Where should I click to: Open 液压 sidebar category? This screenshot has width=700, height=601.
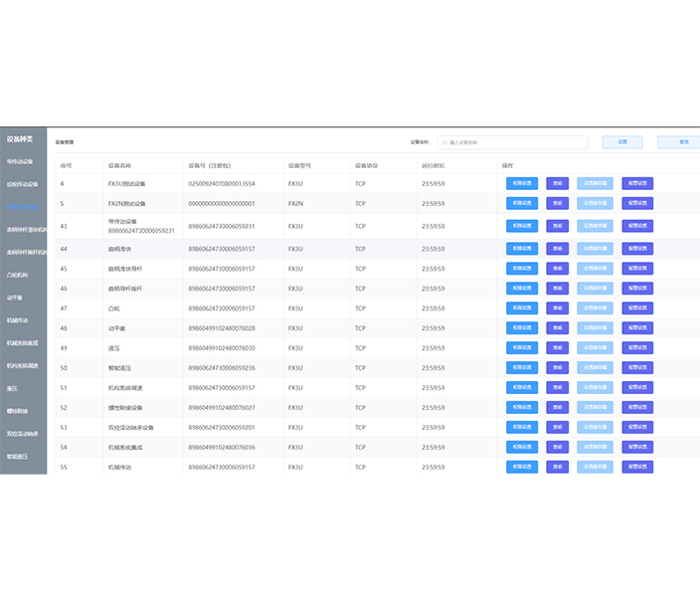point(12,389)
